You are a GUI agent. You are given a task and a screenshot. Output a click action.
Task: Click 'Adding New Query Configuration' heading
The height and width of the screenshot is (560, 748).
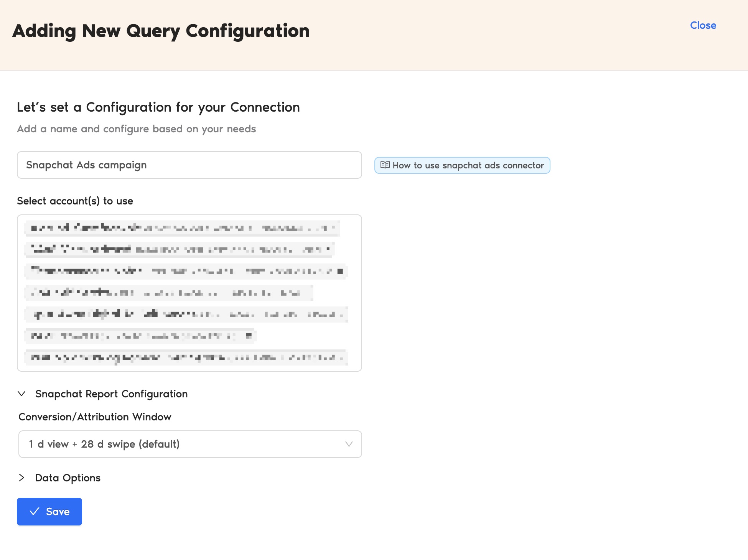point(161,31)
